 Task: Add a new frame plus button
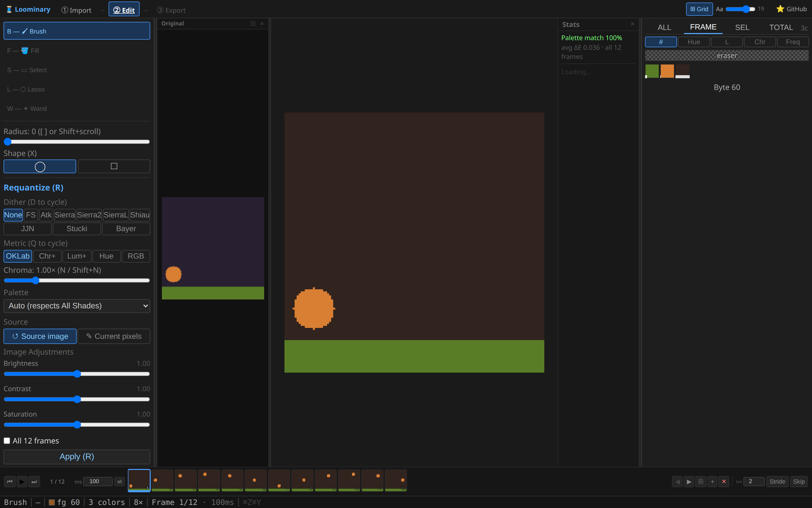point(712,482)
